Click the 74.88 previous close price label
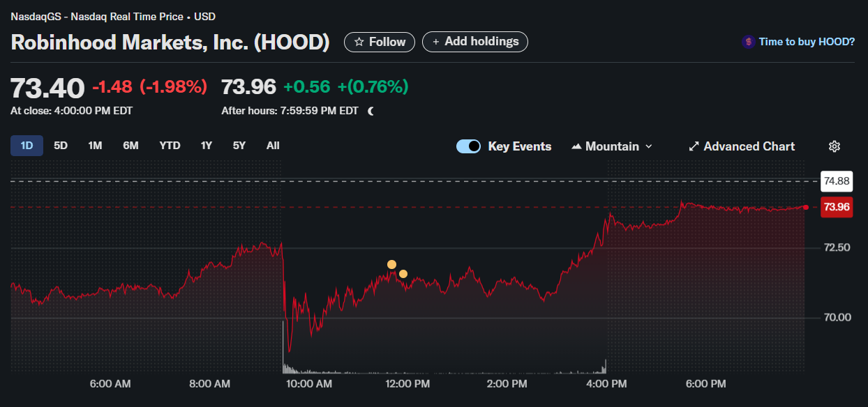This screenshot has height=407, width=868. click(837, 181)
